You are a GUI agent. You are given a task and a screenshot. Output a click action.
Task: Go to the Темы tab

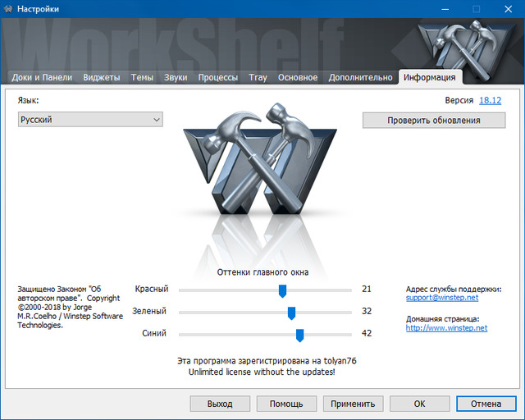click(142, 78)
